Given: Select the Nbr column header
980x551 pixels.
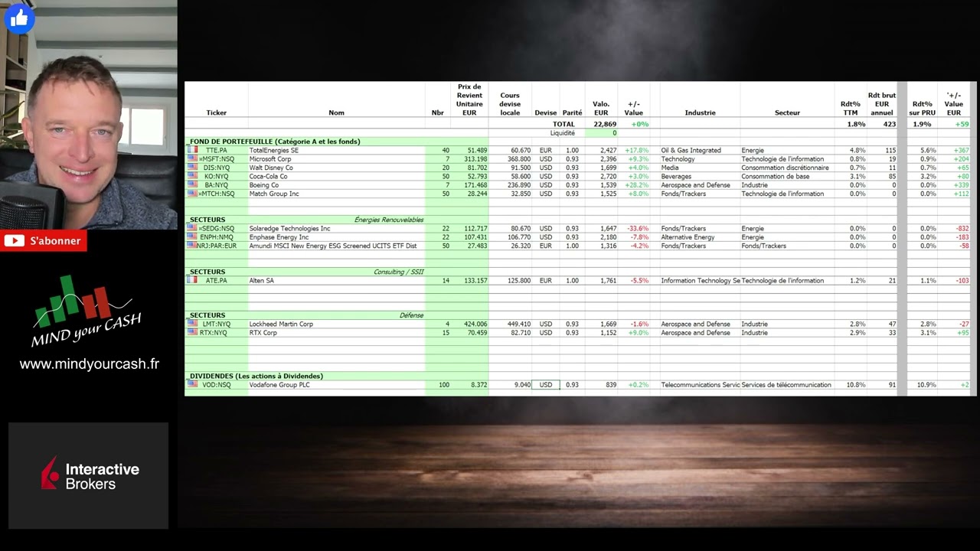Looking at the screenshot, I should point(438,112).
